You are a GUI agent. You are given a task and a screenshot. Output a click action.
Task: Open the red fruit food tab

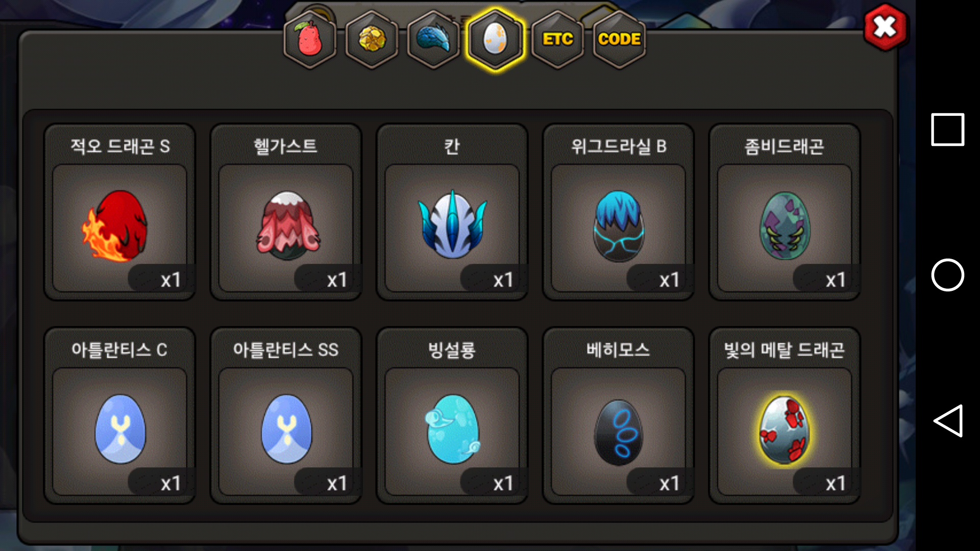point(310,40)
